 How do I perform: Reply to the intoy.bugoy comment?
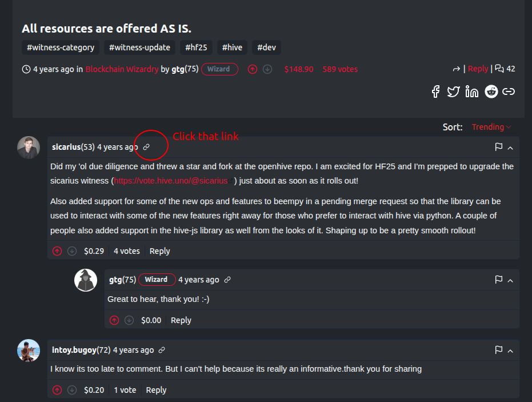tap(156, 390)
